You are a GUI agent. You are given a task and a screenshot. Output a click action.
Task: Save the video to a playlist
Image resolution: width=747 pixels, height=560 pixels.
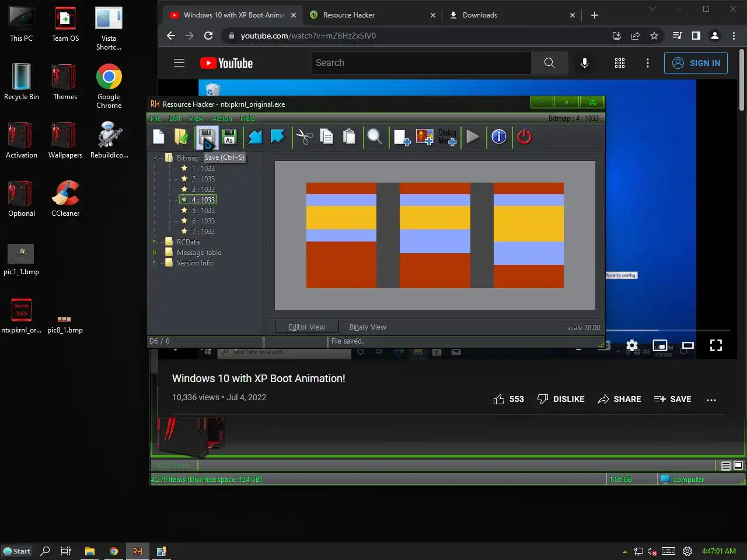click(672, 399)
